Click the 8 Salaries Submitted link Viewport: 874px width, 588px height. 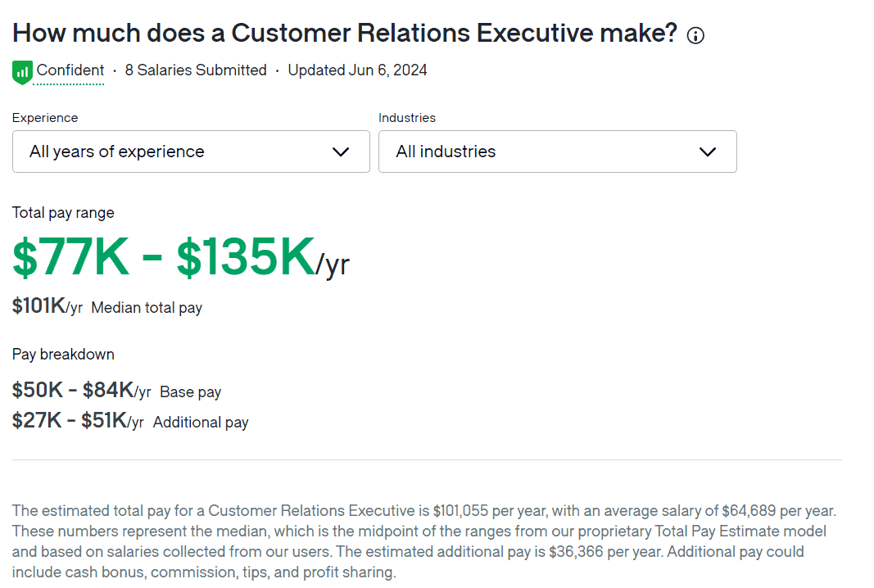[x=196, y=70]
